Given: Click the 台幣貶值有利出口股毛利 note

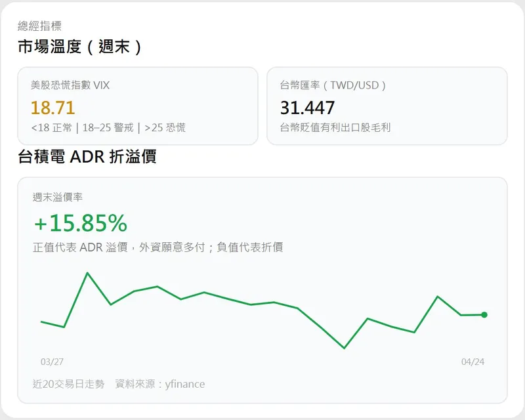Looking at the screenshot, I should tap(335, 127).
